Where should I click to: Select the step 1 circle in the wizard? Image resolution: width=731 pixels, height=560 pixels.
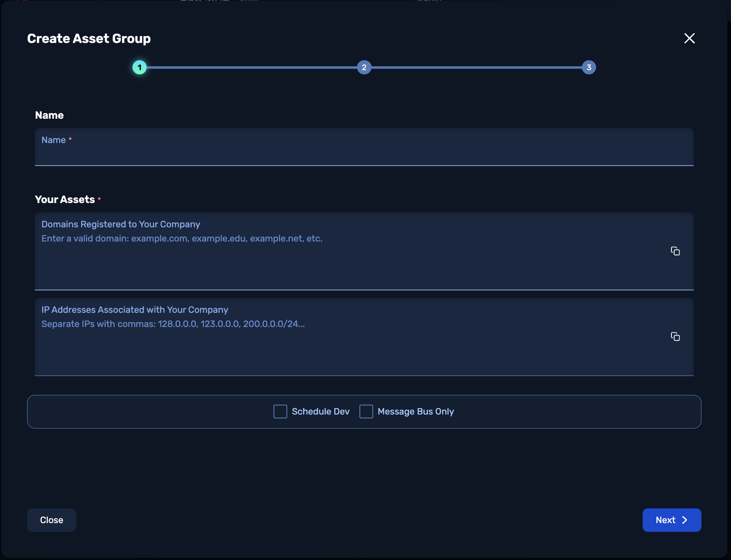tap(140, 67)
